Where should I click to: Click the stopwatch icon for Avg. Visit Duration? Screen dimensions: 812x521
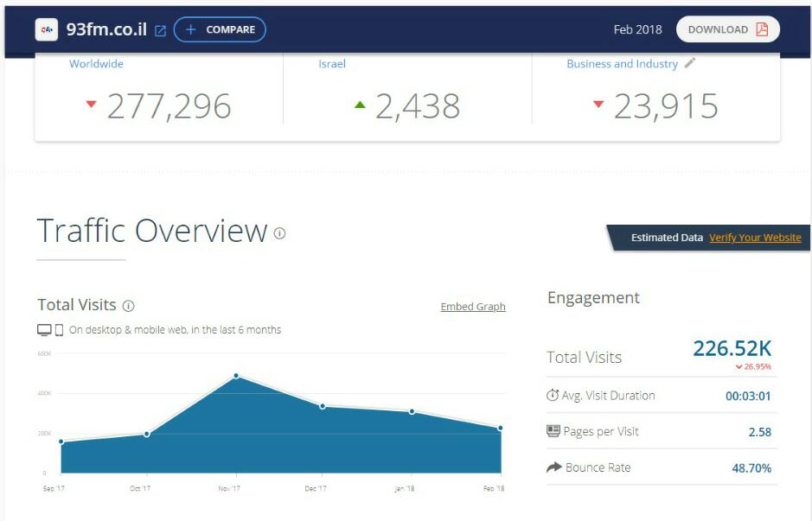pos(553,396)
